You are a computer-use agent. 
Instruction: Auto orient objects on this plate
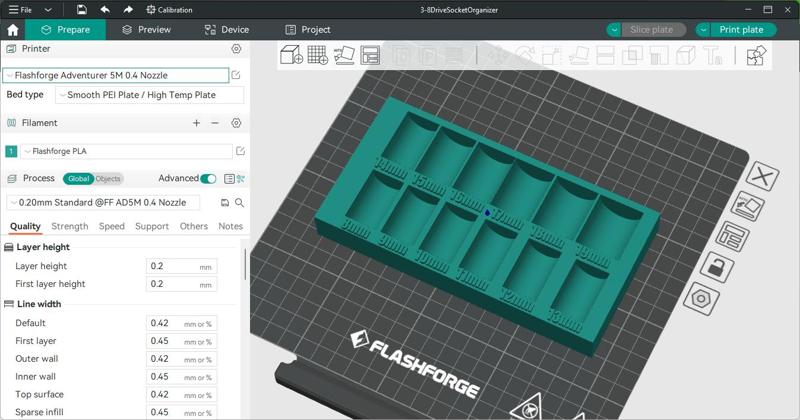(747, 207)
